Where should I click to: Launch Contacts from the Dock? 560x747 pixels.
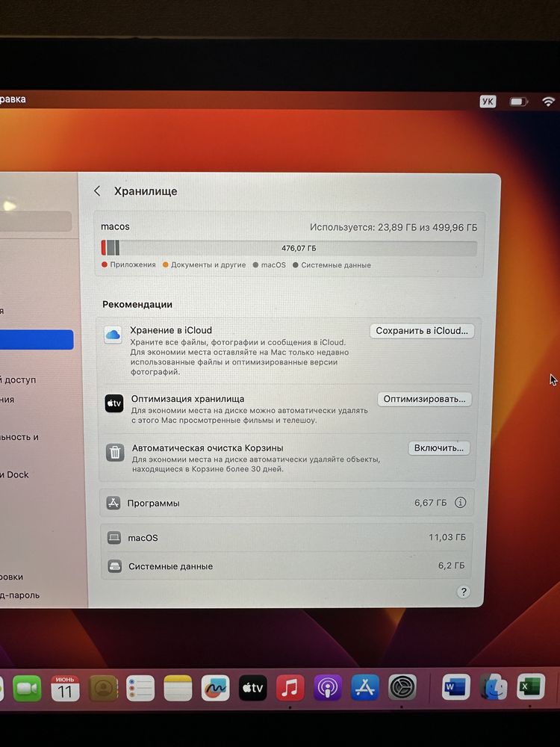tap(103, 688)
